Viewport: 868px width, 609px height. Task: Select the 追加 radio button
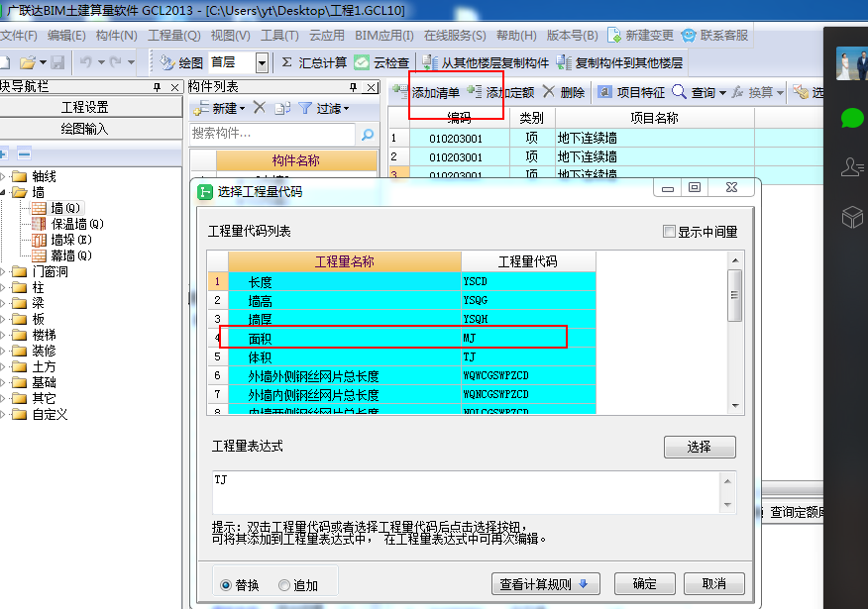(284, 584)
